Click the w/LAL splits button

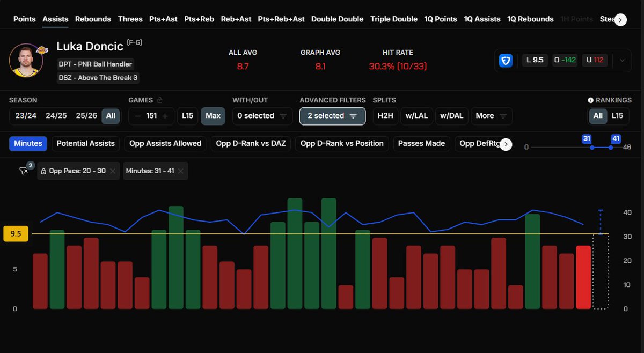(417, 116)
